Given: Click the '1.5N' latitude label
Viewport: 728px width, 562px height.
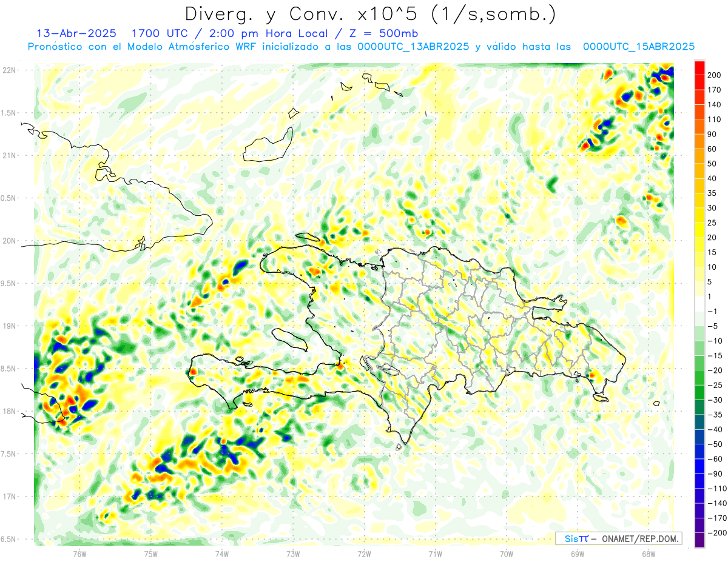Looking at the screenshot, I should pos(9,113).
